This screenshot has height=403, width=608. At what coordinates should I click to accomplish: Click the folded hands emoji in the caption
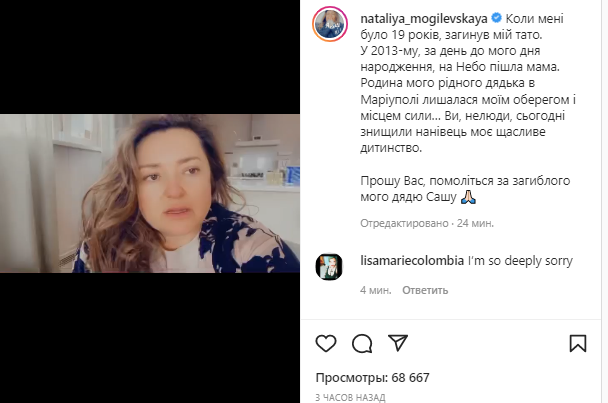point(468,197)
